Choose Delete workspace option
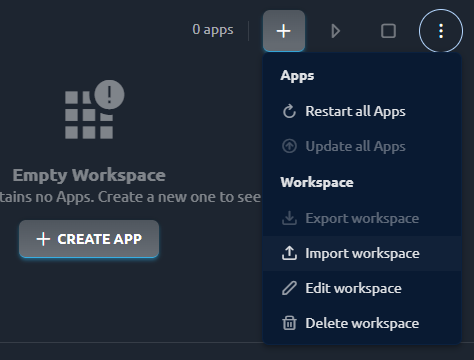 362,323
